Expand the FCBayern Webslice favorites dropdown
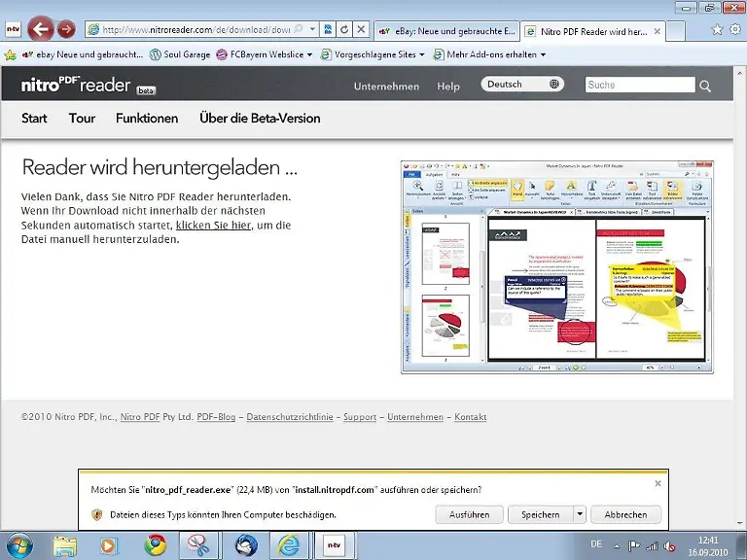The height and width of the screenshot is (560, 747). coord(309,54)
